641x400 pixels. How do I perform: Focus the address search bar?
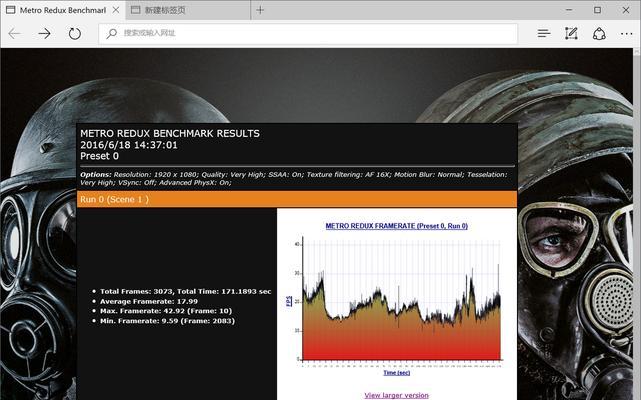coord(308,33)
